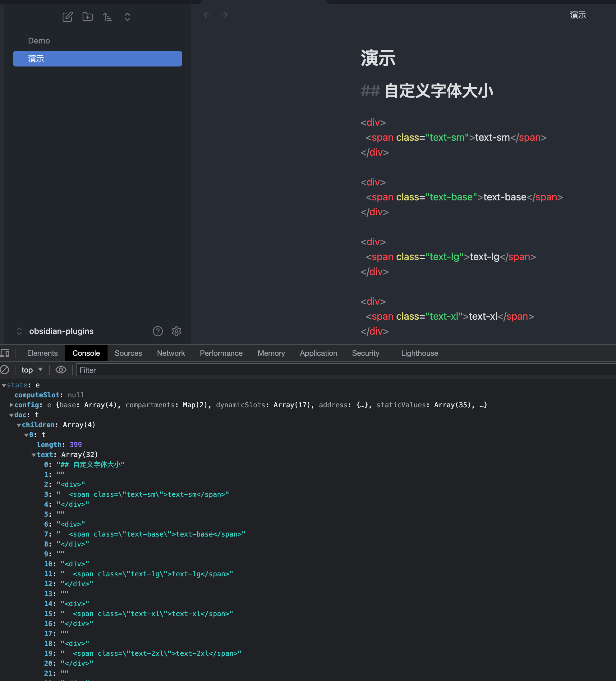Image resolution: width=616 pixels, height=681 pixels.
Task: Toggle DevTools device toolbar icon
Action: coord(5,353)
